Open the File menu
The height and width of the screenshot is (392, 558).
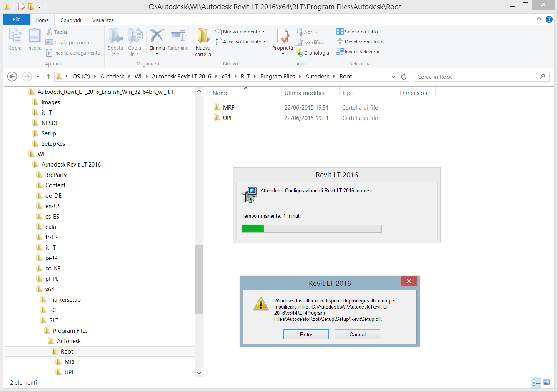point(17,20)
